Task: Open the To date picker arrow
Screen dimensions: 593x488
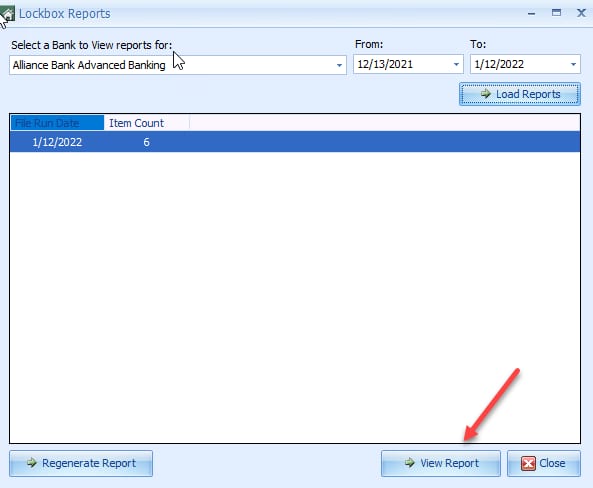Action: [573, 64]
